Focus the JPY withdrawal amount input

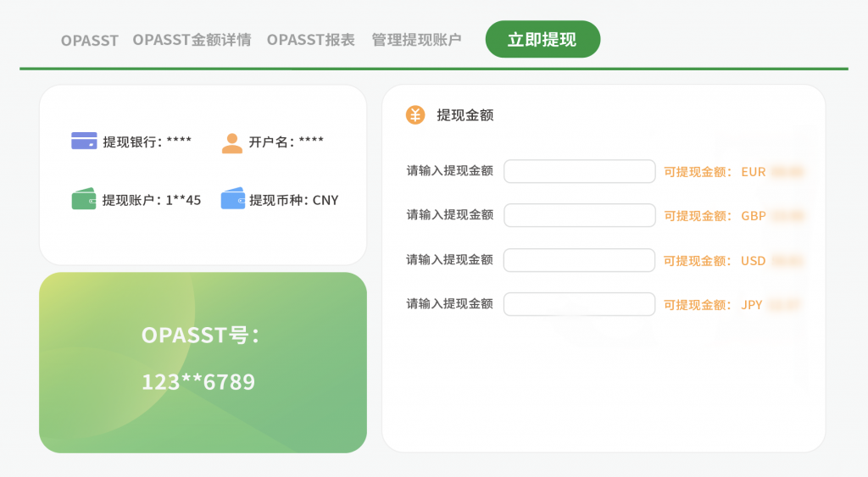(579, 304)
